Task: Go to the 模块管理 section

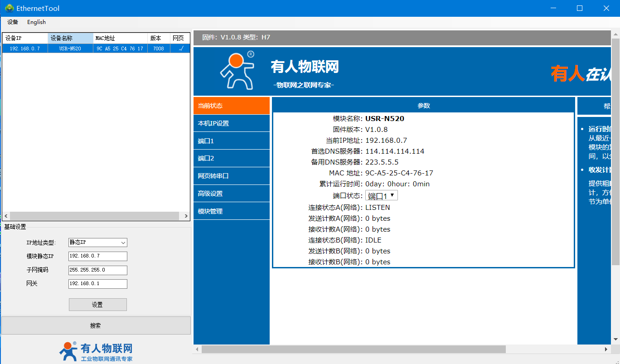Action: [231, 211]
